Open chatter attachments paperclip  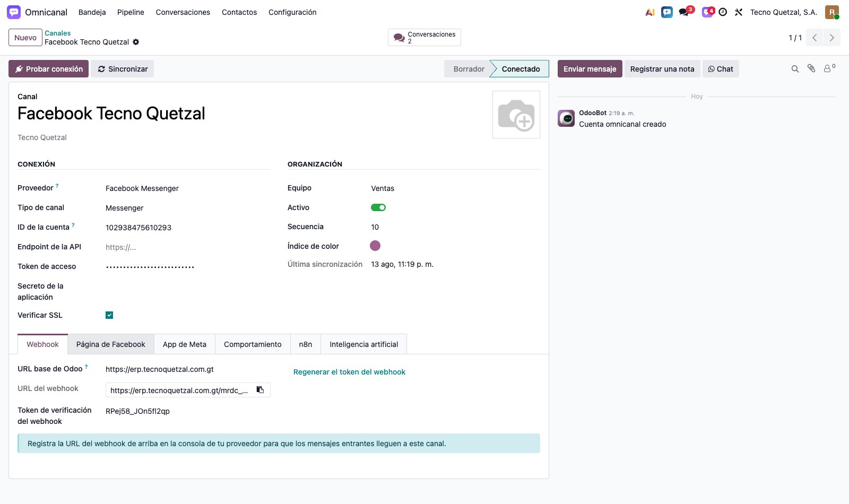point(811,68)
